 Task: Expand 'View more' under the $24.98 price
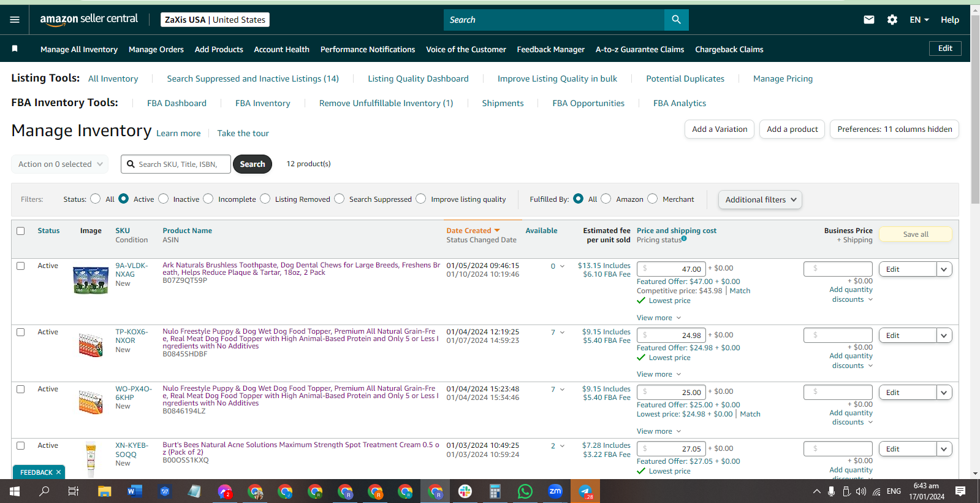coord(659,374)
